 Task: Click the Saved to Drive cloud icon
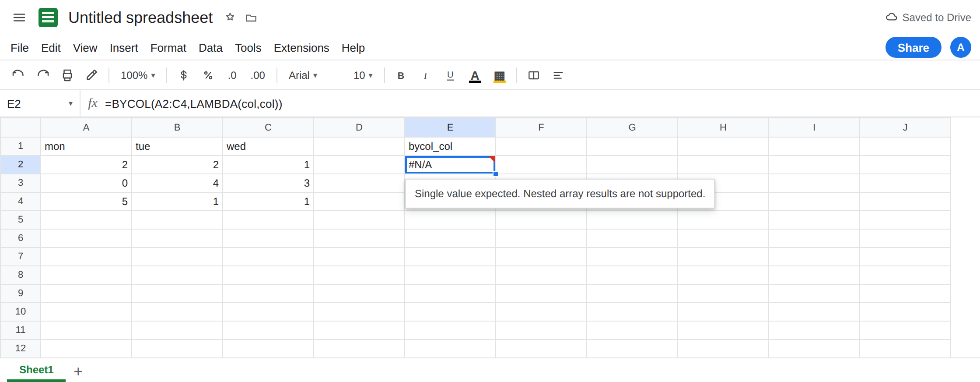(891, 18)
